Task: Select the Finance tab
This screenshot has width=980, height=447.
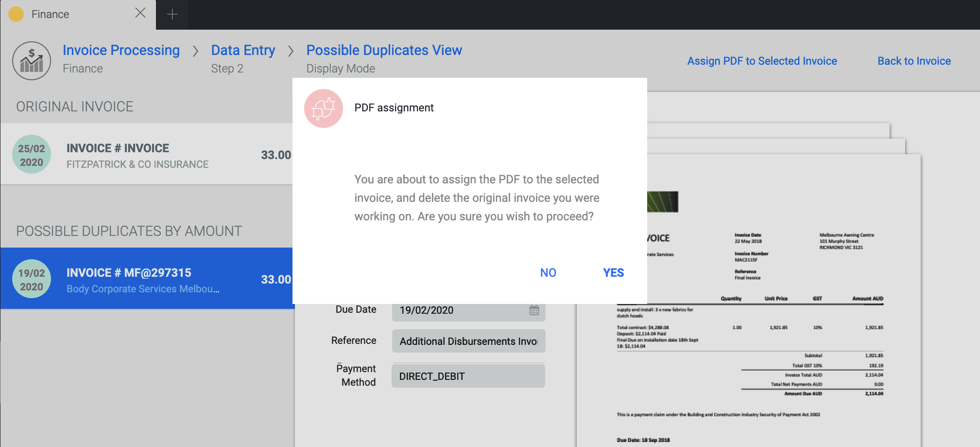Action: [x=68, y=15]
